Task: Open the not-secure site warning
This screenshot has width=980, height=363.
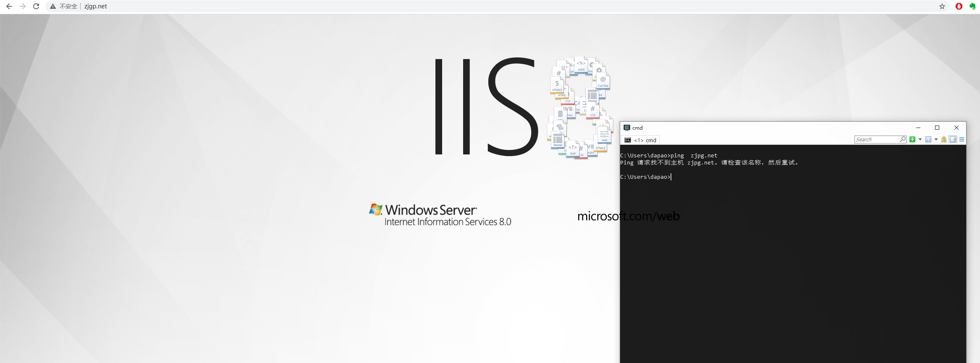Action: pyautogui.click(x=64, y=6)
